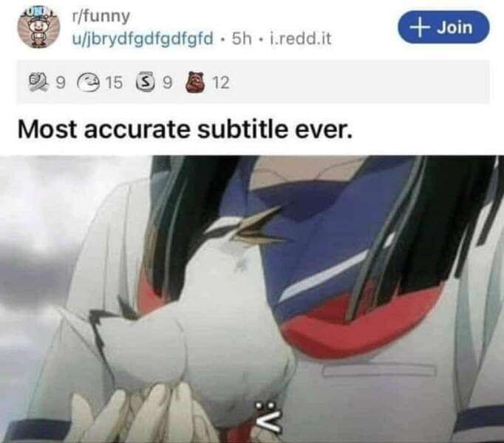
Task: Click the 5h post timestamp
Action: [242, 38]
